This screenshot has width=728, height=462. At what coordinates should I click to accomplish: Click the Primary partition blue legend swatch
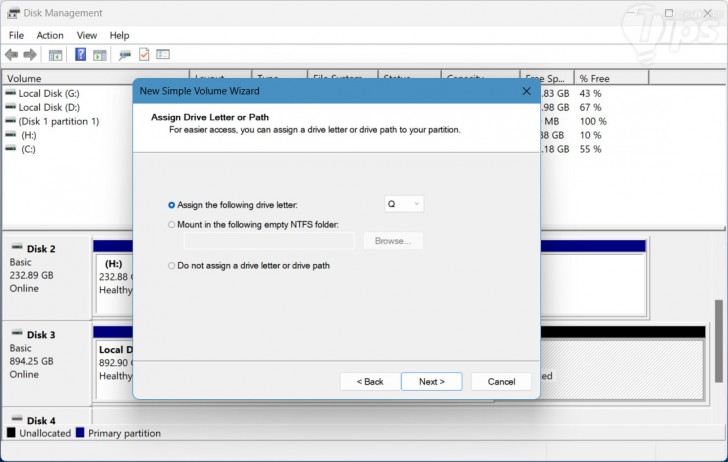pyautogui.click(x=80, y=433)
